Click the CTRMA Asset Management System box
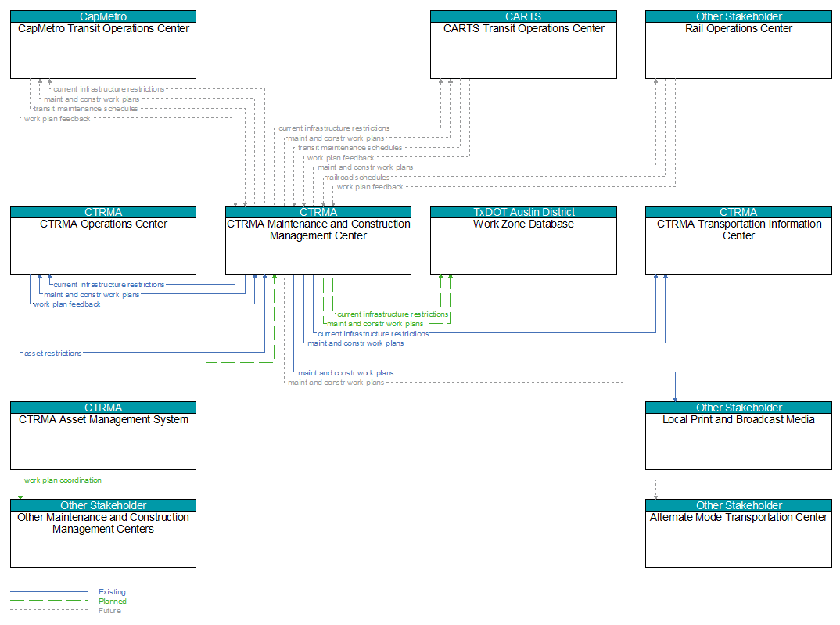This screenshot has height=625, width=840. coord(103,436)
